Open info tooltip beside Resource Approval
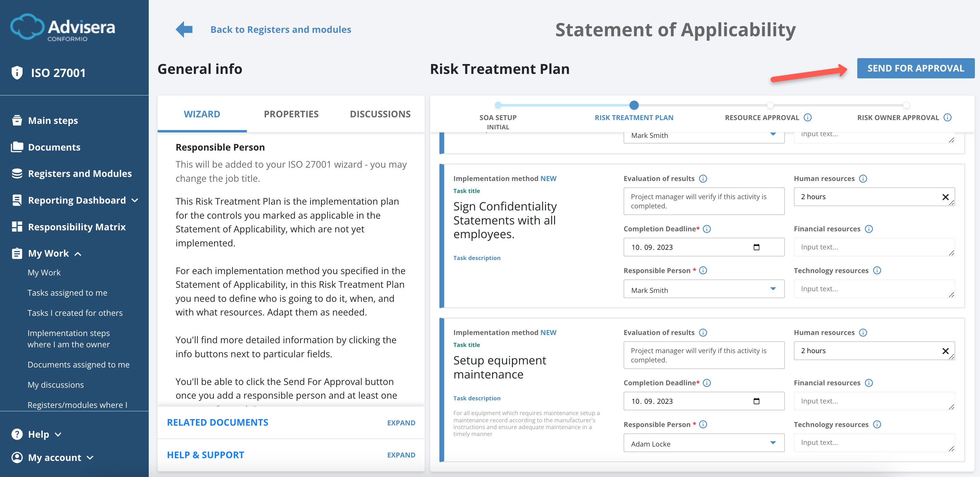Screen dimensions: 980x477 (x=808, y=118)
